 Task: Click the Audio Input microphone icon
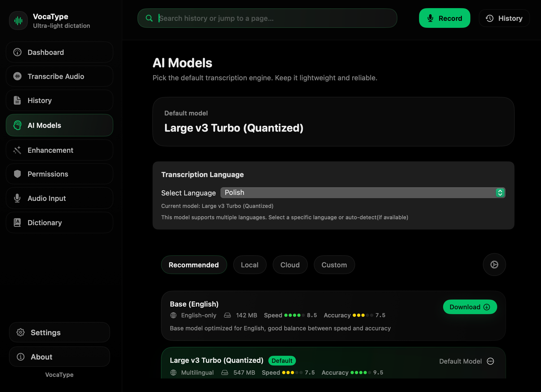(17, 198)
